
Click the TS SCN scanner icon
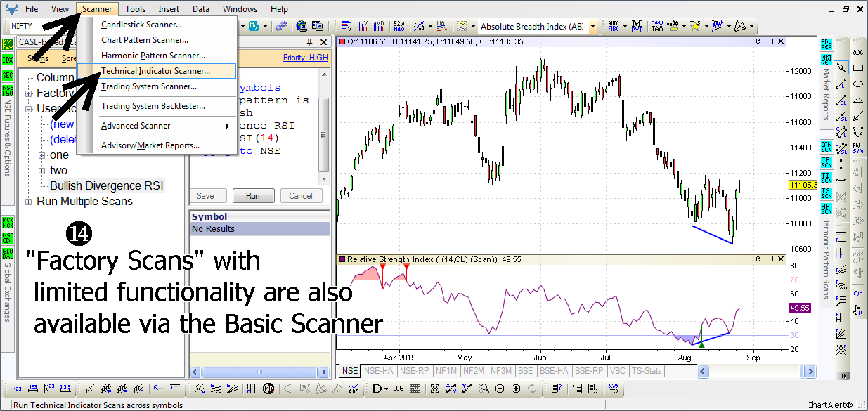(827, 193)
